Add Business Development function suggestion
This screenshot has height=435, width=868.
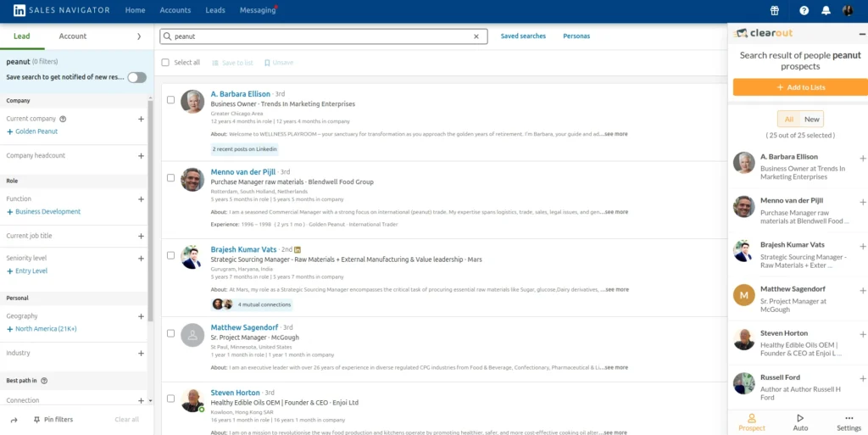(44, 212)
